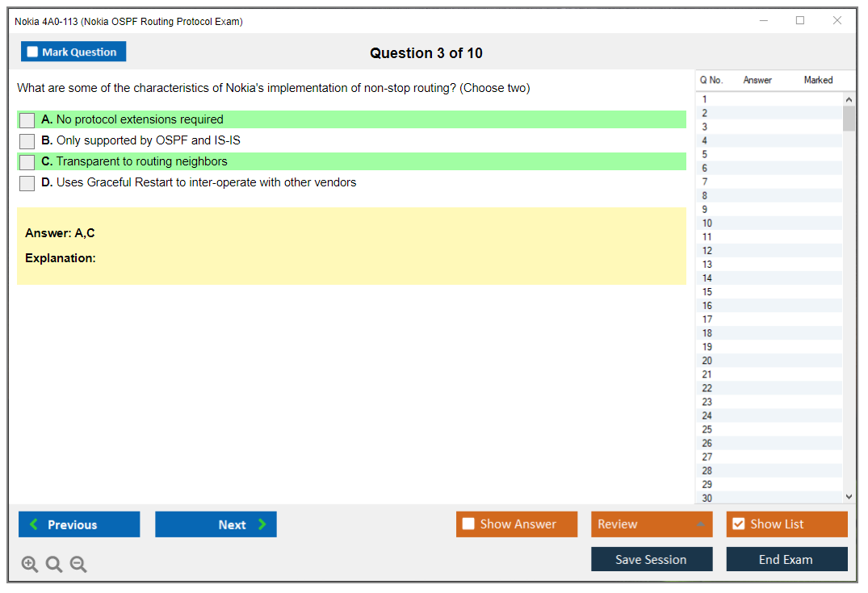Image resolution: width=868 pixels, height=593 pixels.
Task: Select question 25 in the list
Action: tap(707, 429)
